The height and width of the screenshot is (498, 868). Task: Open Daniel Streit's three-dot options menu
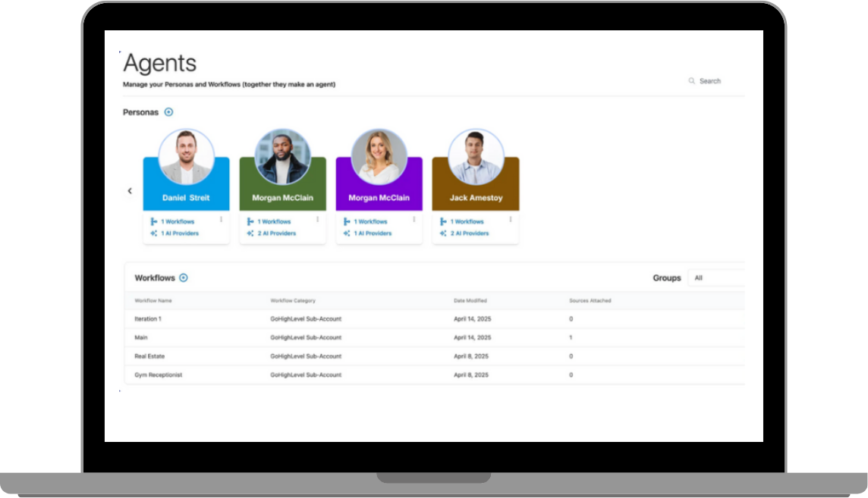click(x=222, y=220)
